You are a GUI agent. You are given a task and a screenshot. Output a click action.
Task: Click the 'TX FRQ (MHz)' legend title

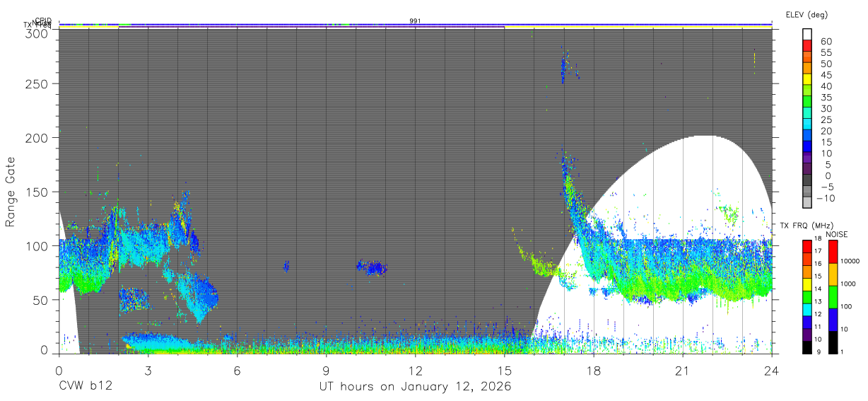click(805, 225)
